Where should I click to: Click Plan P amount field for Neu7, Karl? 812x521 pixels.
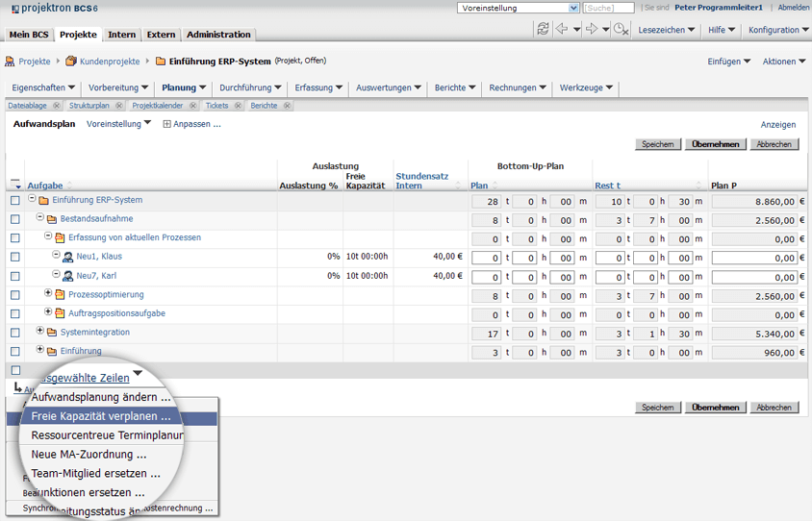pos(755,277)
